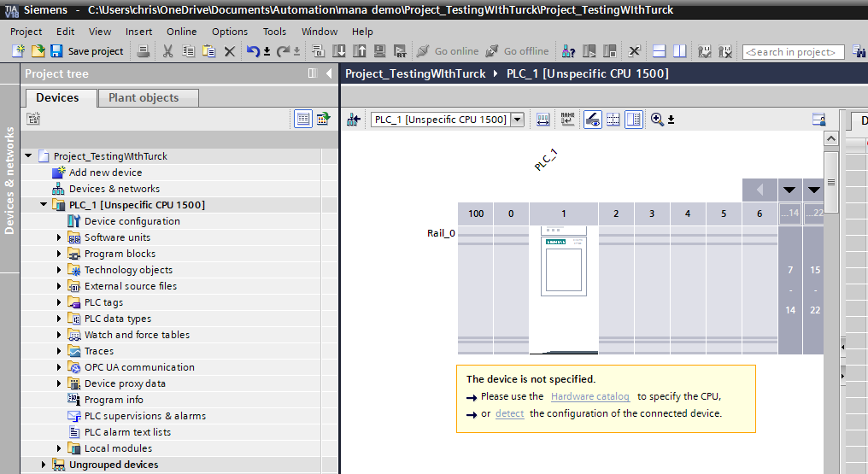The height and width of the screenshot is (474, 868).
Task: Save the project with the floppy icon
Action: point(56,51)
